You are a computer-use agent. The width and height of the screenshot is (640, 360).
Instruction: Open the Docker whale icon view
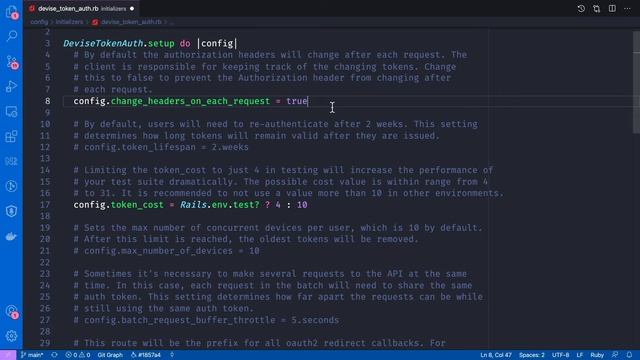coord(11,236)
